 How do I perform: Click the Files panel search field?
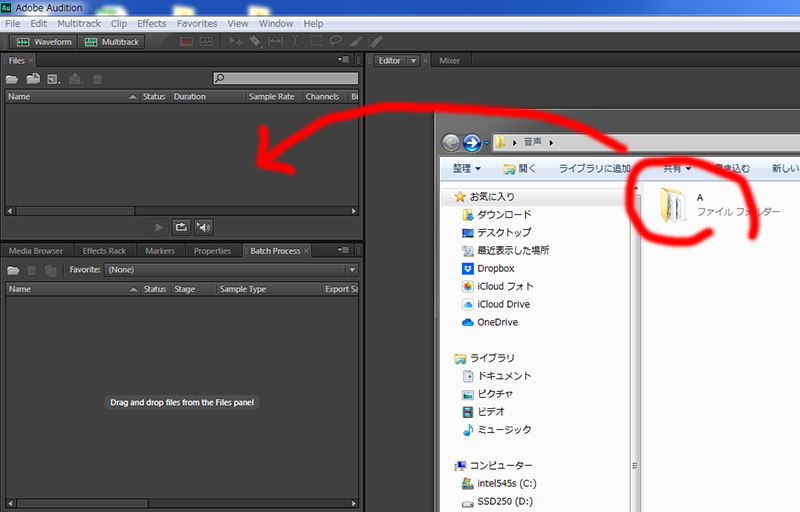click(286, 78)
